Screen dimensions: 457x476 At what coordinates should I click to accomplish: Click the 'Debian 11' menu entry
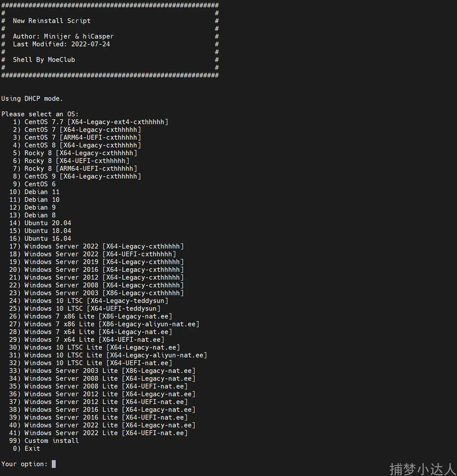[x=42, y=192]
